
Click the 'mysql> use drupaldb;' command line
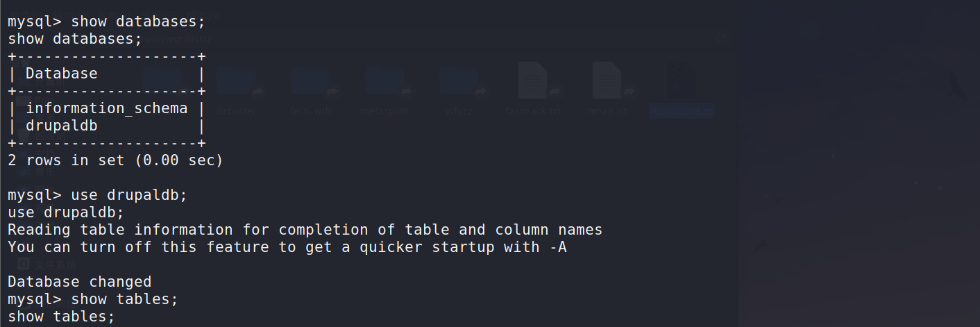(x=98, y=195)
